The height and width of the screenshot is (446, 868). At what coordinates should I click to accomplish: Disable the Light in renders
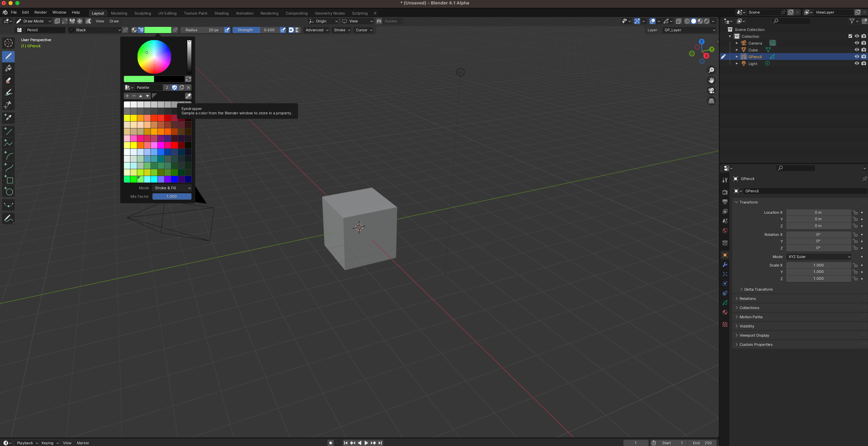(x=864, y=63)
